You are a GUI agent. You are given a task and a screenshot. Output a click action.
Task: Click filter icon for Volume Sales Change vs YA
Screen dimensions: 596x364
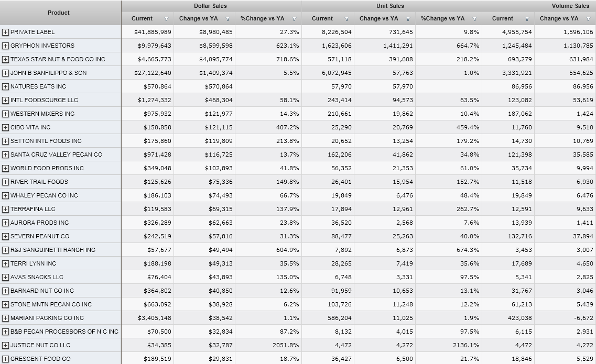click(x=588, y=19)
